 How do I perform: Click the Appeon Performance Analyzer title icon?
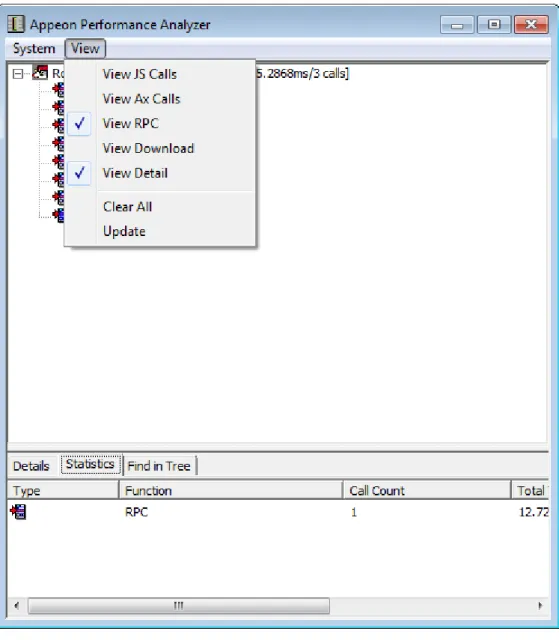tap(16, 24)
